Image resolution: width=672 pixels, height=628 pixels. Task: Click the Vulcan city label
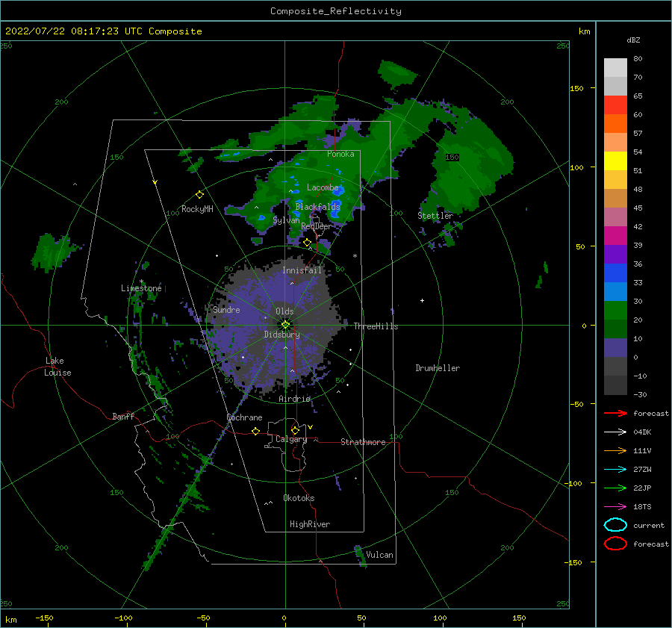click(x=379, y=555)
